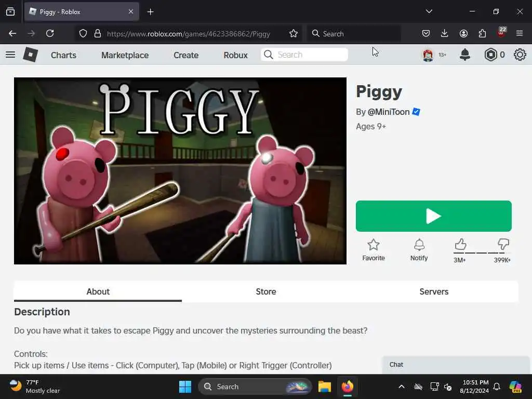Open creator @MiniToon profile link

[x=389, y=112]
